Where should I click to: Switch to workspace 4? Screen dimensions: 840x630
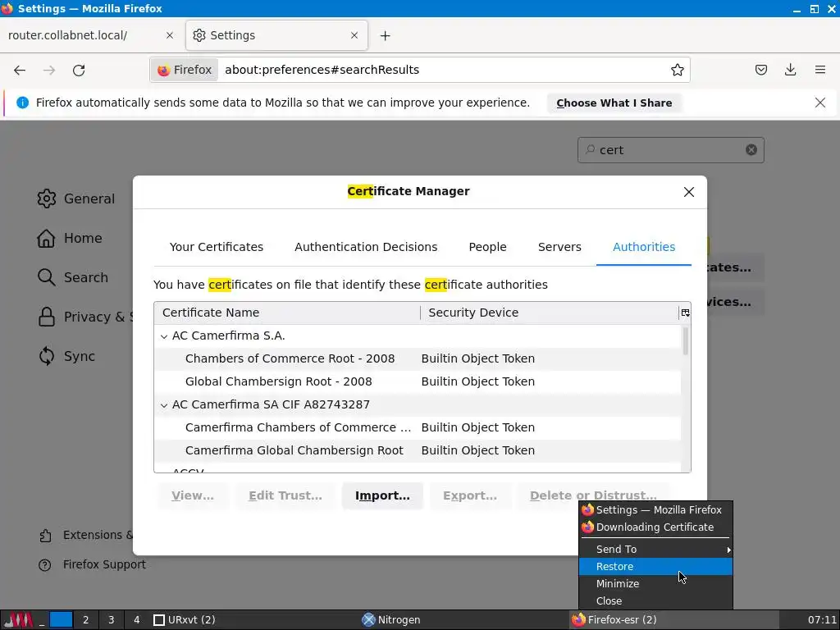137,620
